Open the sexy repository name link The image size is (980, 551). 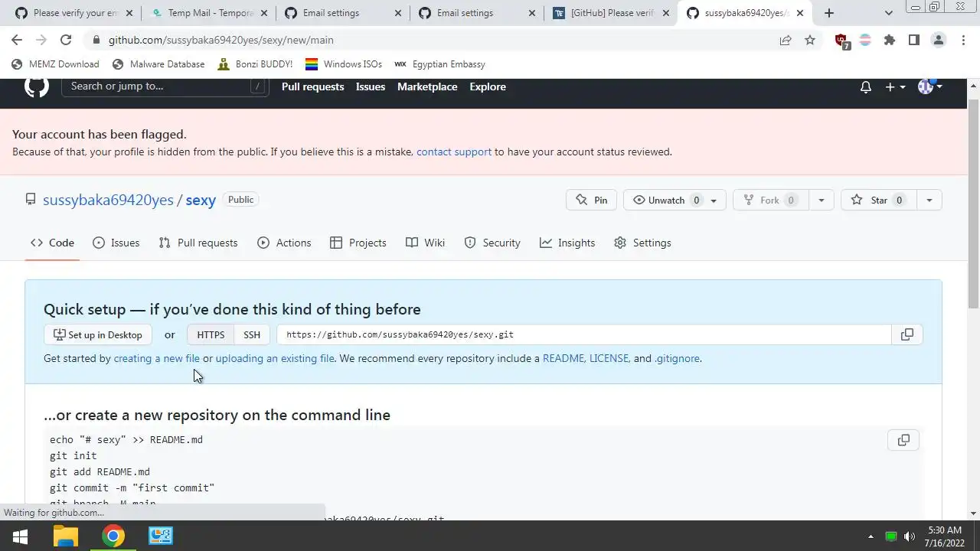pyautogui.click(x=201, y=200)
